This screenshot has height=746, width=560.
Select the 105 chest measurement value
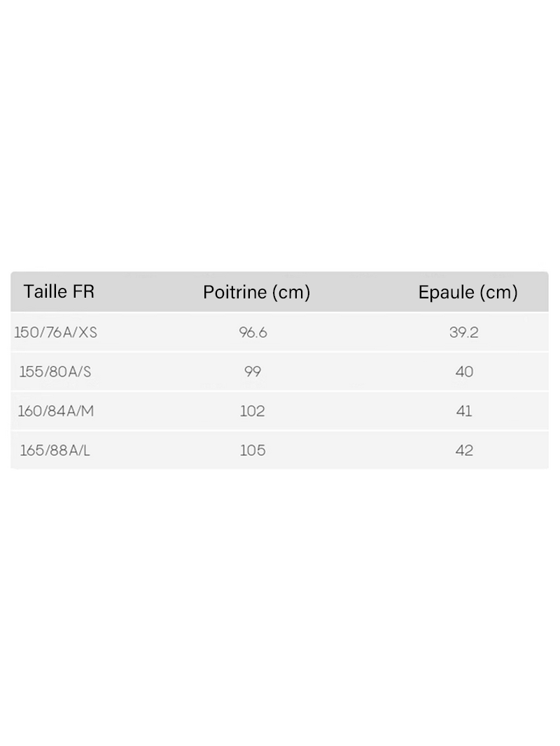253,450
